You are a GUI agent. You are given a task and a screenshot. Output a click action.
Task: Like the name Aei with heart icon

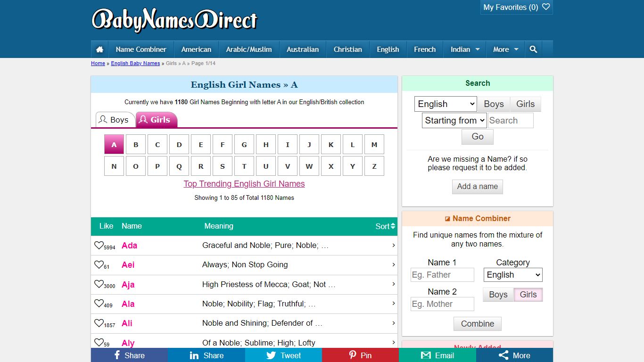coord(99,264)
